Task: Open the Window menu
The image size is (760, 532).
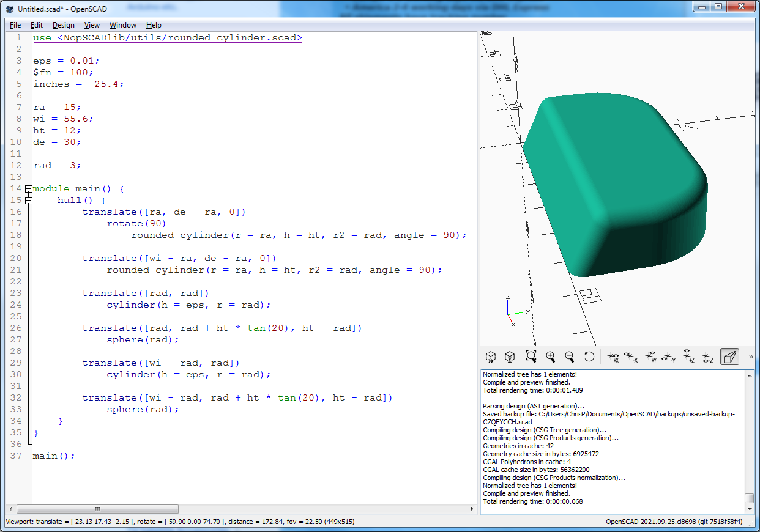Action: point(122,25)
